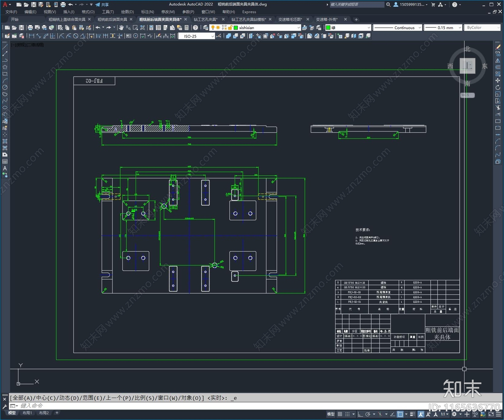This screenshot has height=420, width=504.
Task: Click the Zoom Window icon
Action: (x=135, y=28)
